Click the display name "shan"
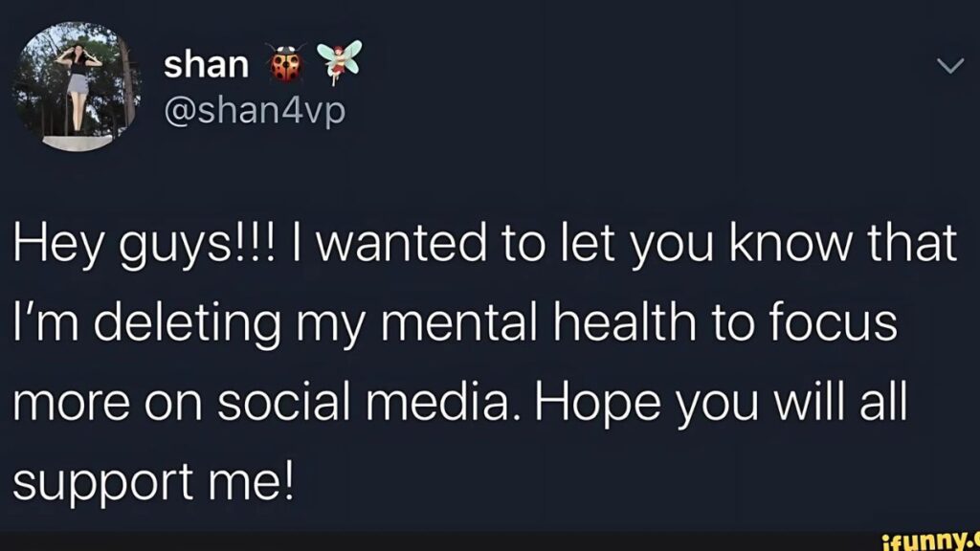The width and height of the screenshot is (980, 551). (x=207, y=64)
